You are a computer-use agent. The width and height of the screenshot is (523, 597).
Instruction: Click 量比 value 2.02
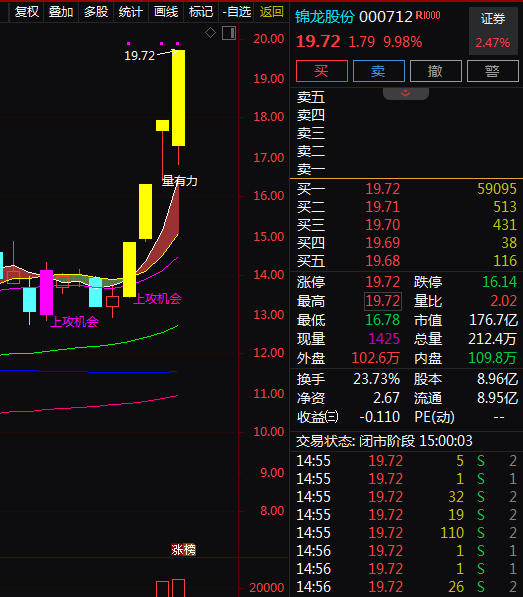pos(504,301)
